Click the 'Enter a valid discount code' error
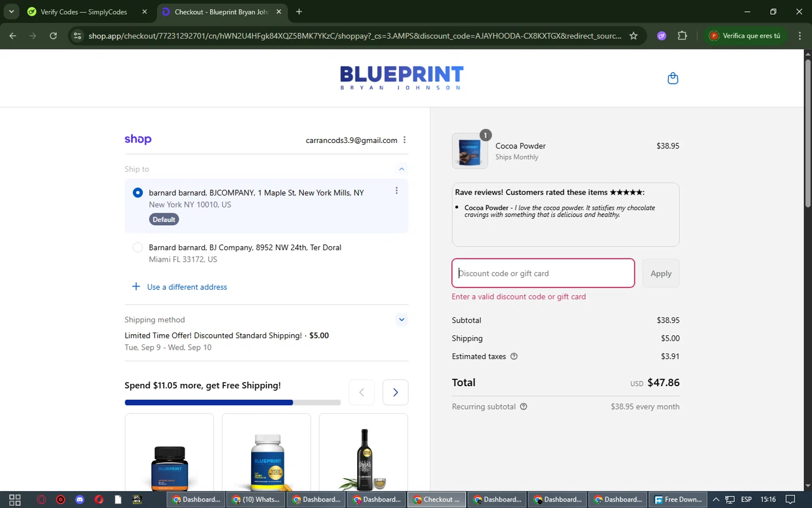The height and width of the screenshot is (508, 812). click(519, 297)
